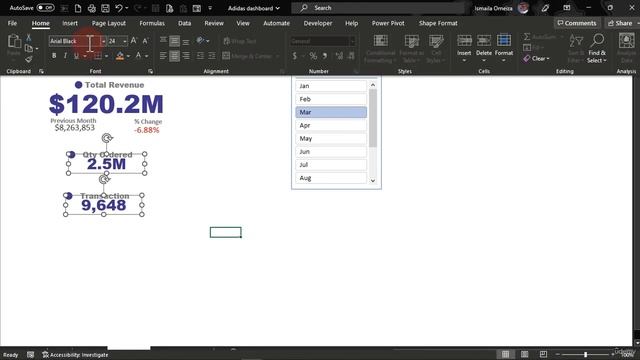Viewport: 640px width, 360px height.
Task: Open Find & Select menu
Action: (x=597, y=49)
